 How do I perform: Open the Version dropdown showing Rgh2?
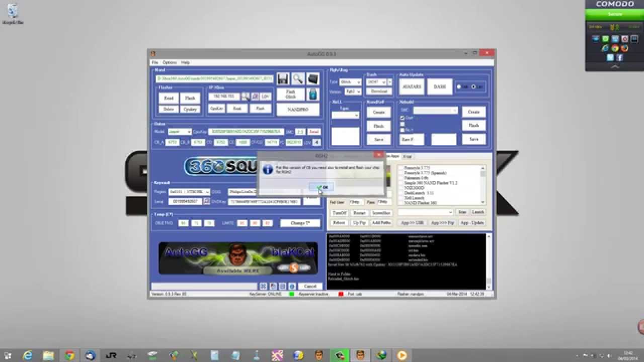tap(353, 92)
